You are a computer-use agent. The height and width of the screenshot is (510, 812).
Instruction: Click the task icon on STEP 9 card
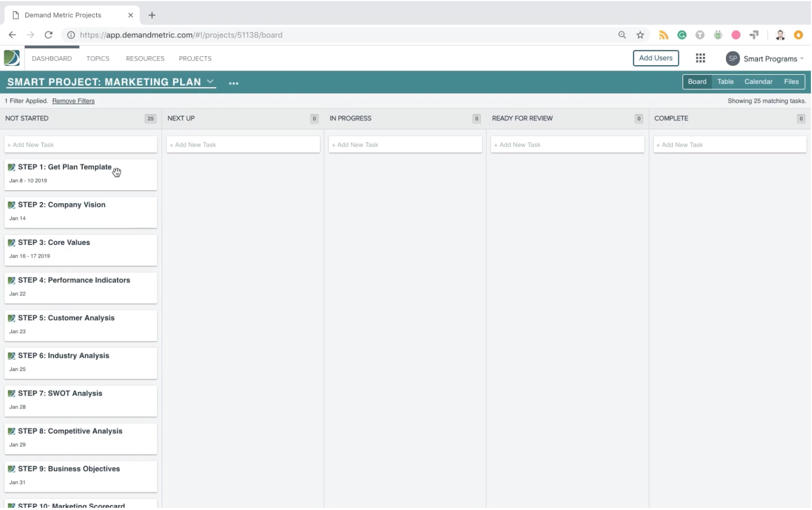coord(12,469)
